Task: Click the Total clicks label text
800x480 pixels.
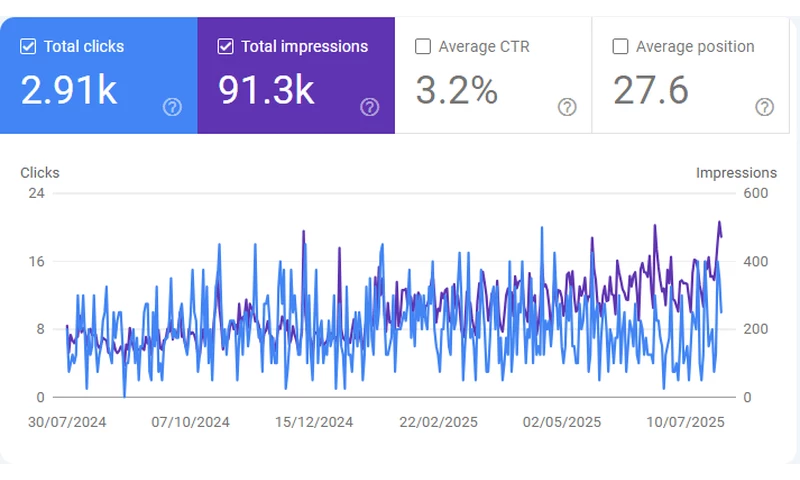Action: (x=84, y=46)
